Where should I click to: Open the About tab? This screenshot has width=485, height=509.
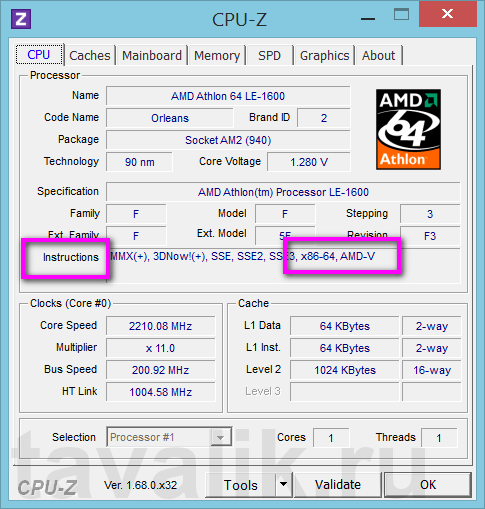[379, 55]
